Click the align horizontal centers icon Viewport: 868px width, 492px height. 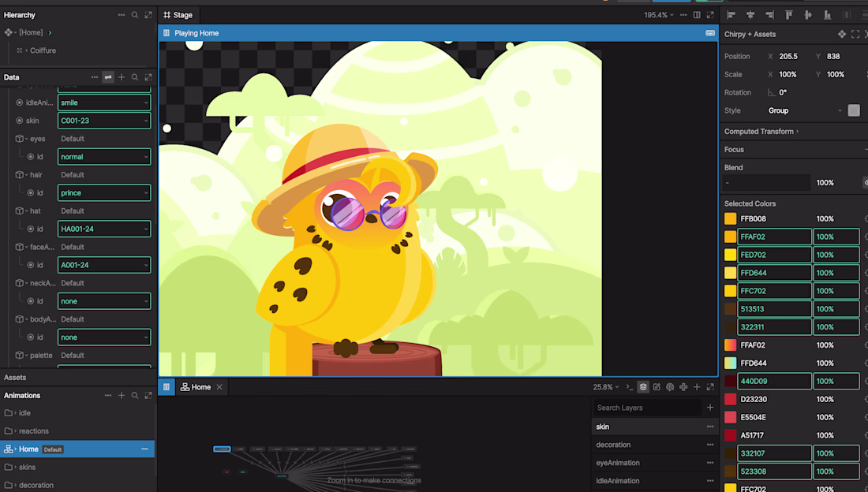pos(750,15)
